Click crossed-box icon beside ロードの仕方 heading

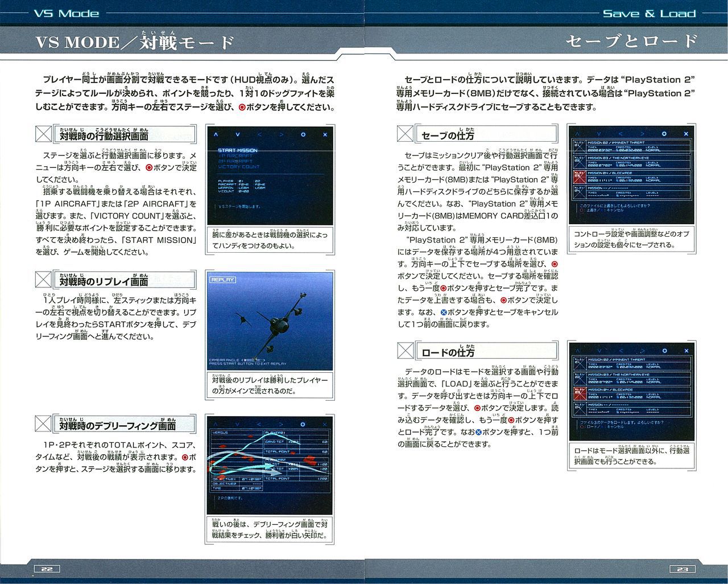pyautogui.click(x=405, y=351)
